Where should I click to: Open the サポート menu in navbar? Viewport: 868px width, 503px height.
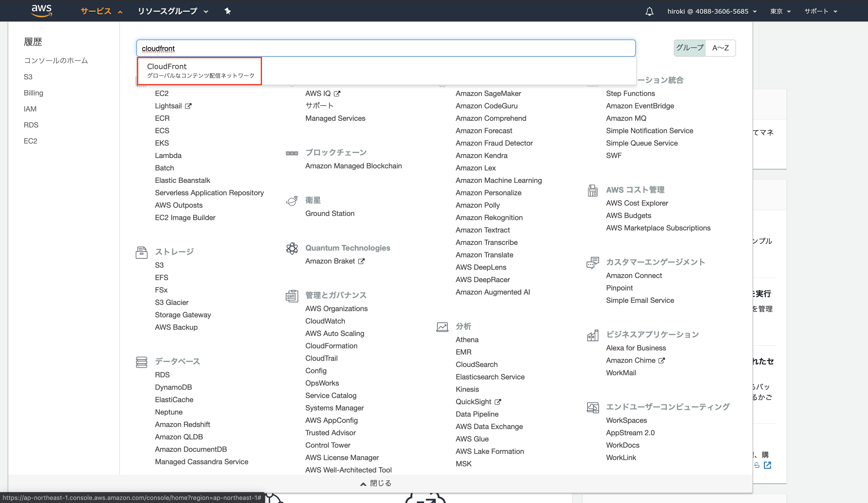[820, 11]
